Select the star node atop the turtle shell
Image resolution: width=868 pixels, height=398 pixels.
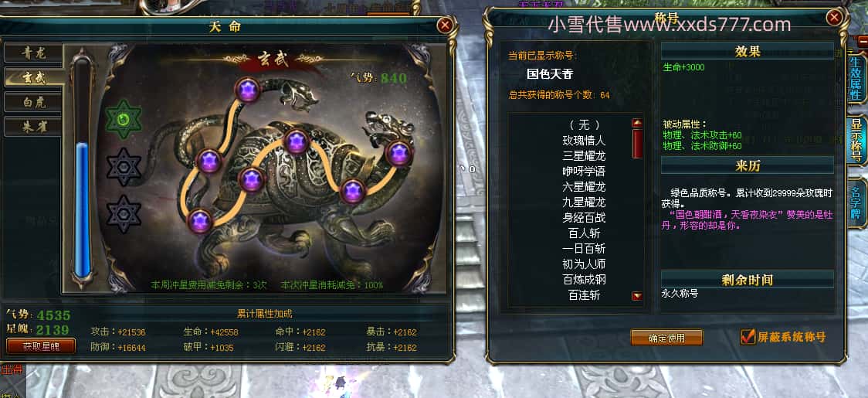click(x=297, y=141)
